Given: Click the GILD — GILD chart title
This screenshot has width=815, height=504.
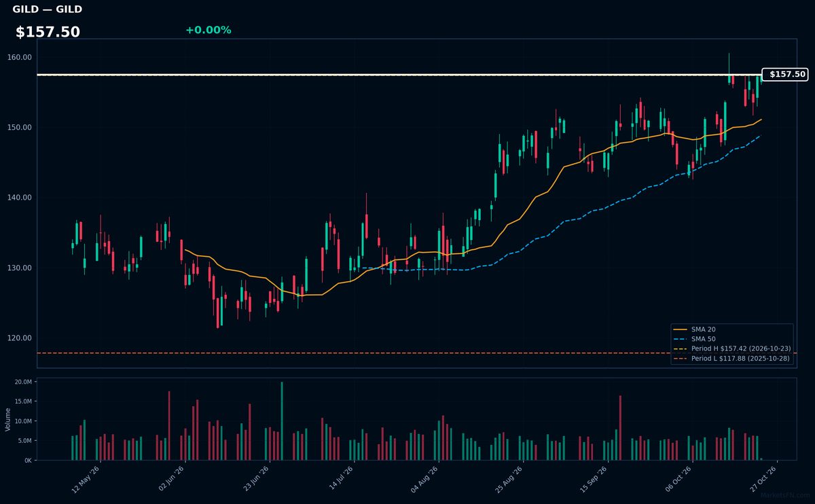Looking at the screenshot, I should click(x=48, y=10).
